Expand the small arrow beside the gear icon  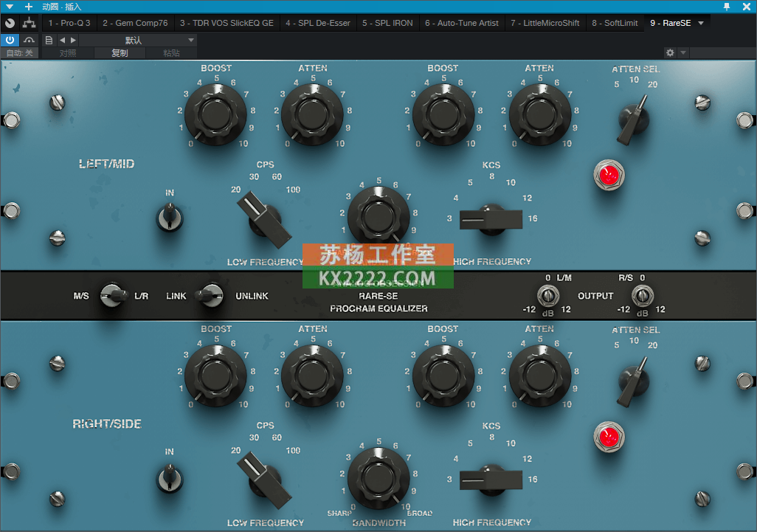pyautogui.click(x=683, y=52)
